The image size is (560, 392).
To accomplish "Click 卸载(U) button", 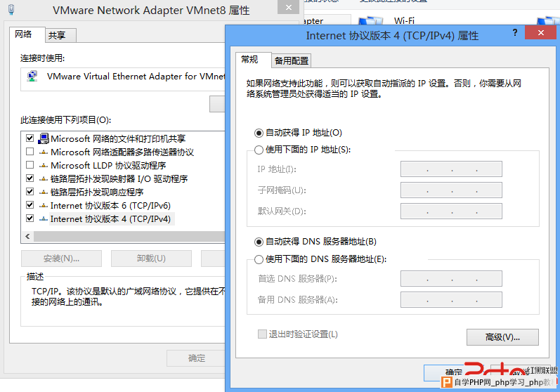I will [x=151, y=259].
